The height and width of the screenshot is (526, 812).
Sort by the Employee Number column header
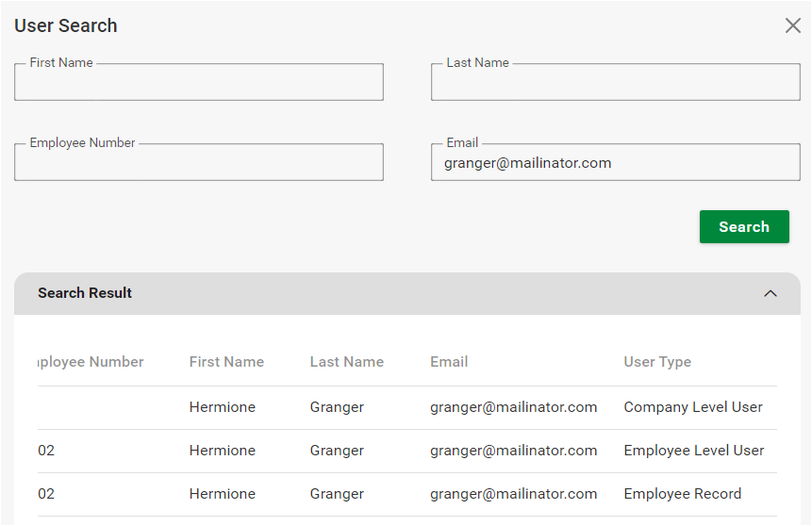point(91,362)
